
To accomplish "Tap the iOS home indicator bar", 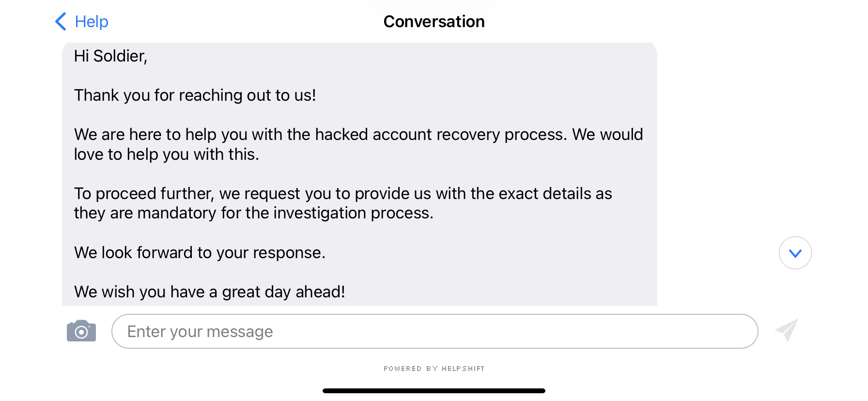I will (x=434, y=391).
